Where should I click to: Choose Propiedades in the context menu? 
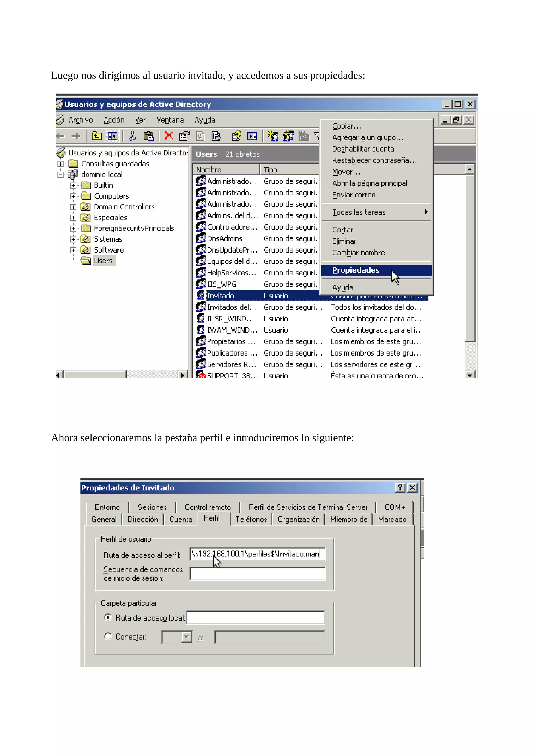[356, 270]
